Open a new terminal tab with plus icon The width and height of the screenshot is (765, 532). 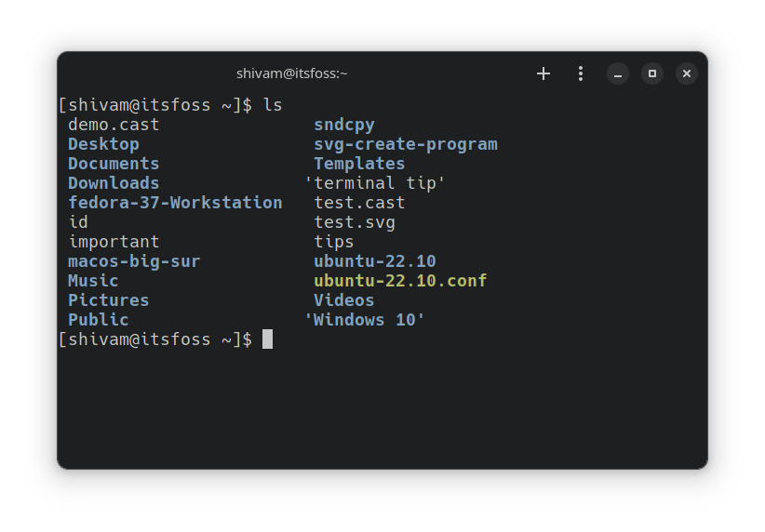544,73
